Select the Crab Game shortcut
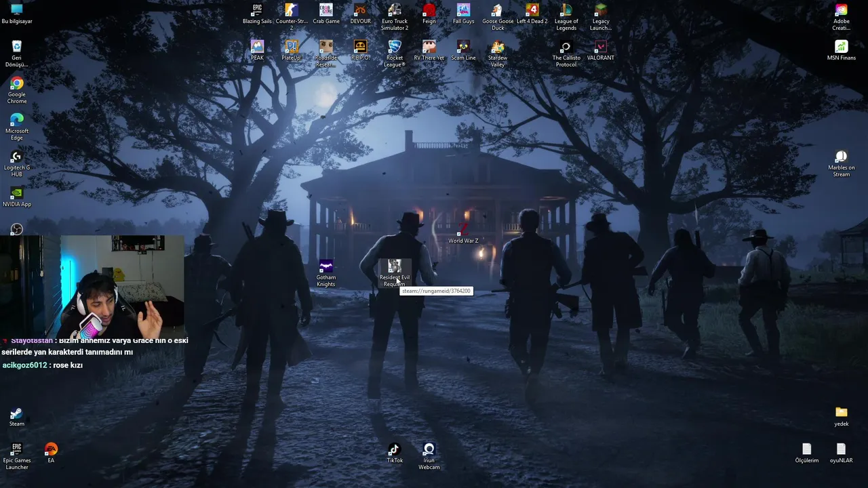Image resolution: width=868 pixels, height=488 pixels. point(326,14)
